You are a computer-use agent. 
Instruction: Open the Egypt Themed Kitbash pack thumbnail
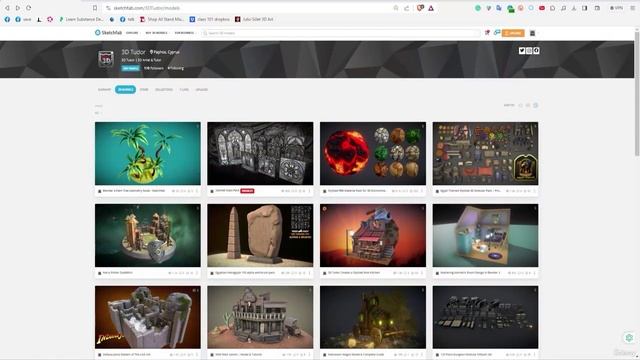[485, 153]
